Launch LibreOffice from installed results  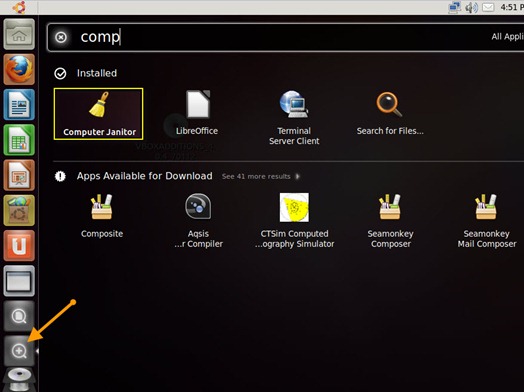click(x=197, y=113)
